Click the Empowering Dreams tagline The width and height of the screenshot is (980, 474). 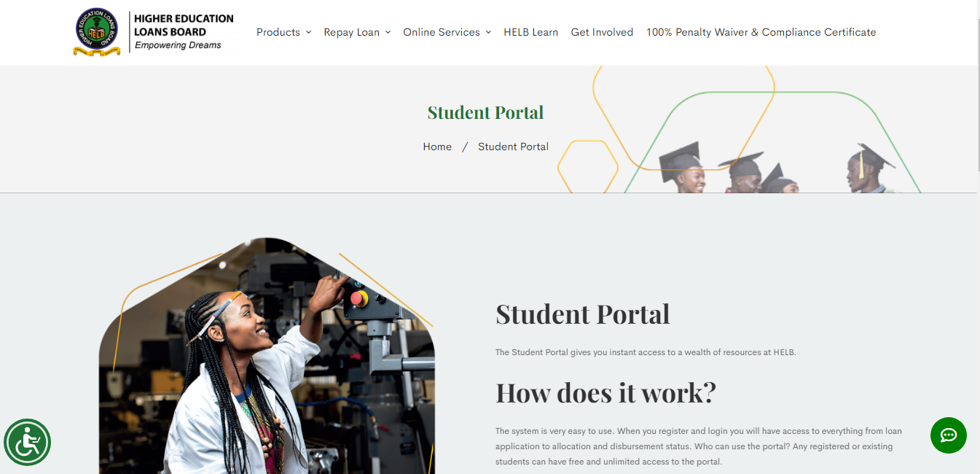tap(178, 45)
